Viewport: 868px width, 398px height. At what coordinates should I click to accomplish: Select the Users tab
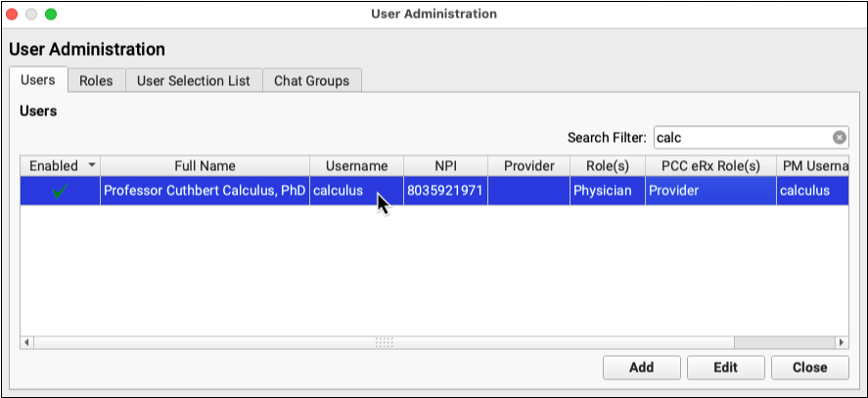point(37,81)
